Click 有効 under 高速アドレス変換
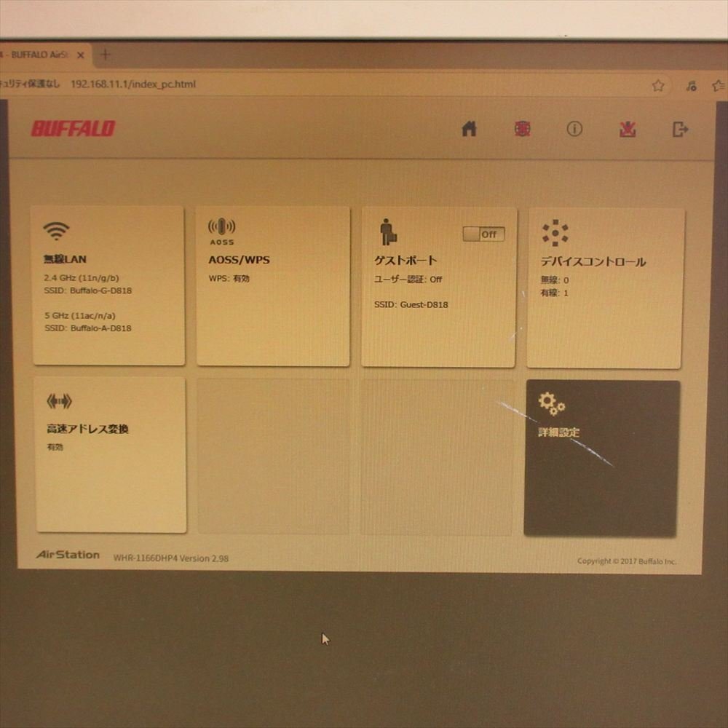Viewport: 728px width, 728px height. (55, 447)
